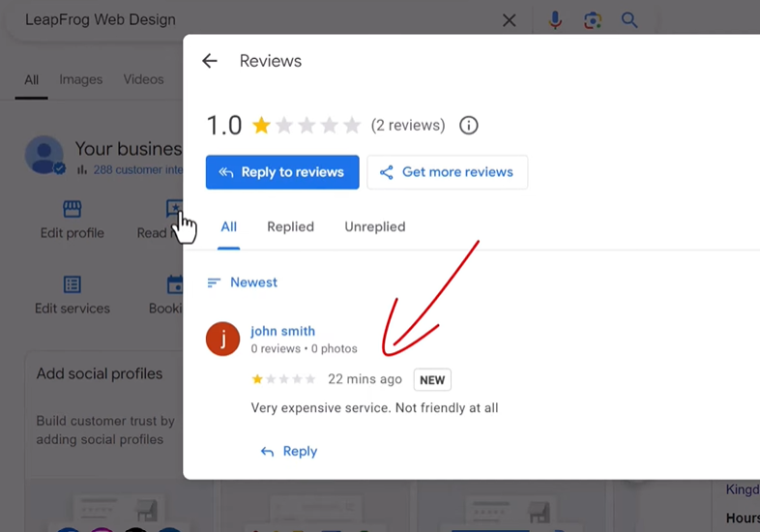Click the rating info icon

[x=469, y=126]
